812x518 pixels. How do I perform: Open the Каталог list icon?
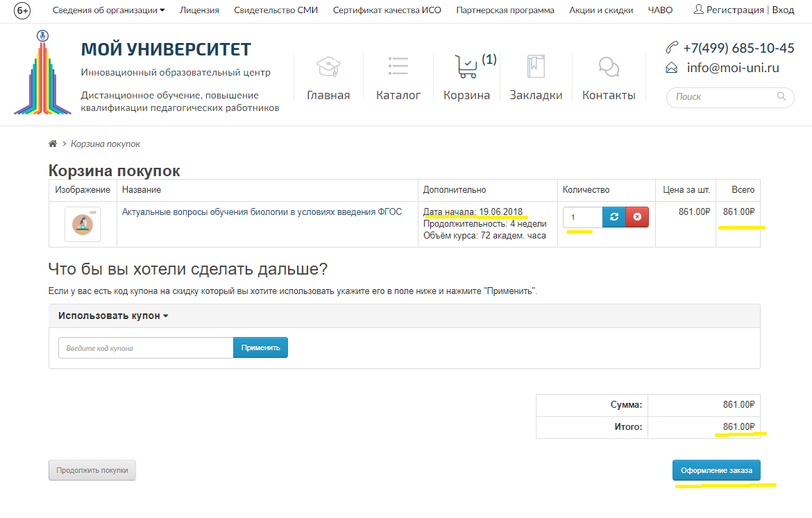[x=398, y=67]
